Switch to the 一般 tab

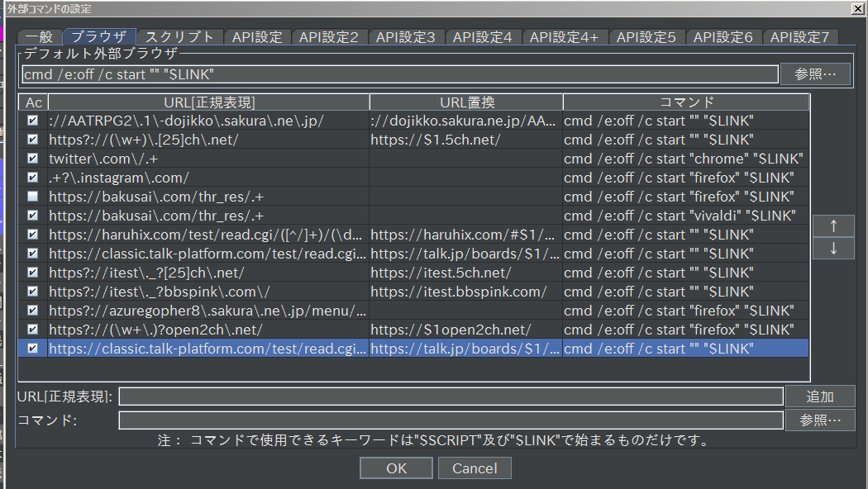pyautogui.click(x=40, y=37)
